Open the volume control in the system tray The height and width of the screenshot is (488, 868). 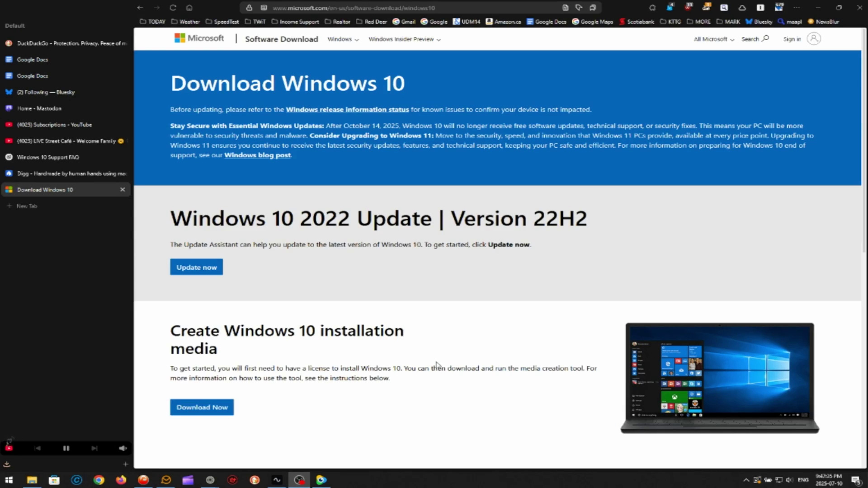[789, 480]
